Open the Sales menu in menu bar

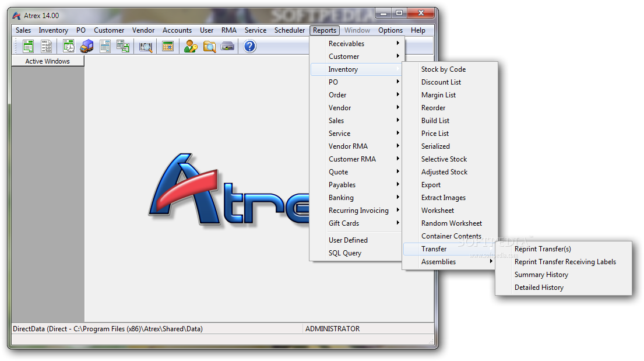coord(23,30)
